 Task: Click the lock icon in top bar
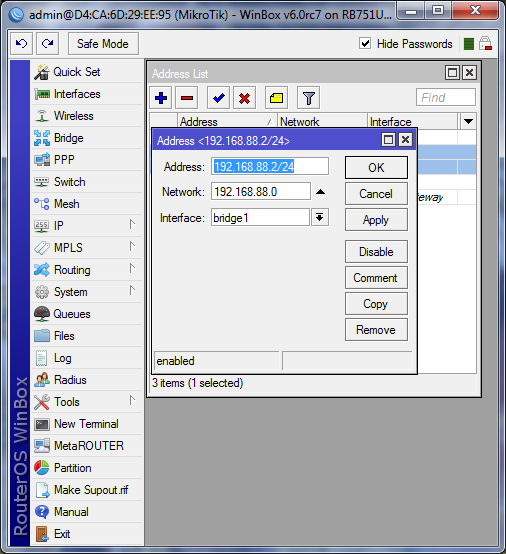[x=485, y=44]
